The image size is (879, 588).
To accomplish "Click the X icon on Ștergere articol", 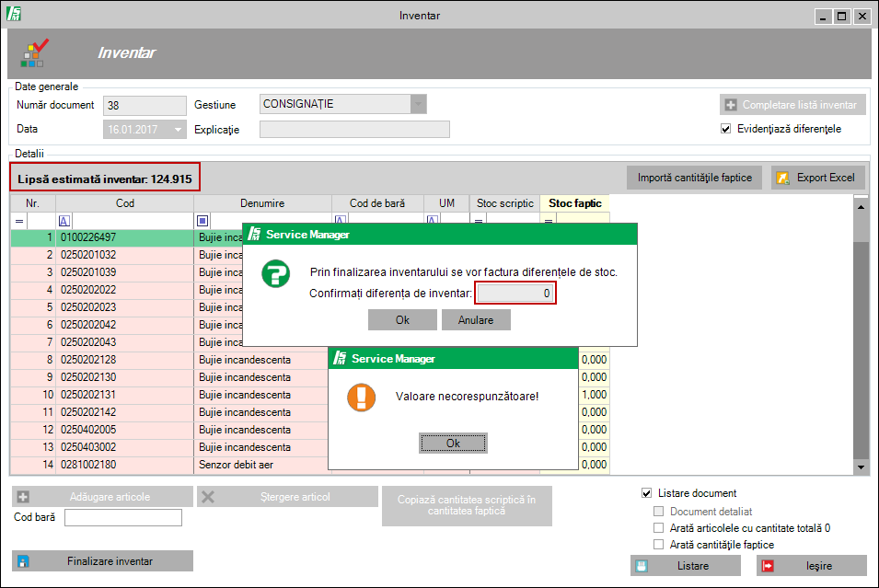I will 208,497.
